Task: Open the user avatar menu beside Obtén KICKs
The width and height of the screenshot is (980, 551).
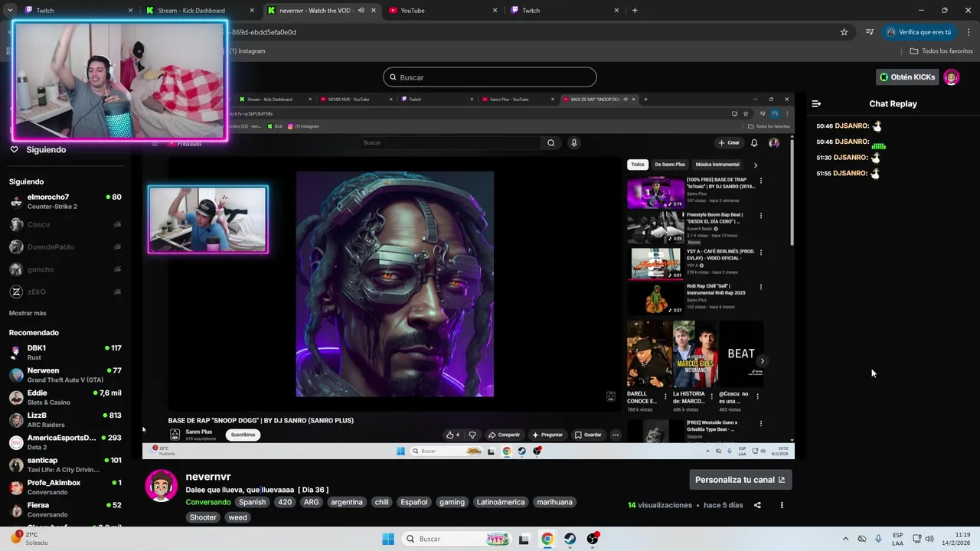Action: tap(951, 77)
